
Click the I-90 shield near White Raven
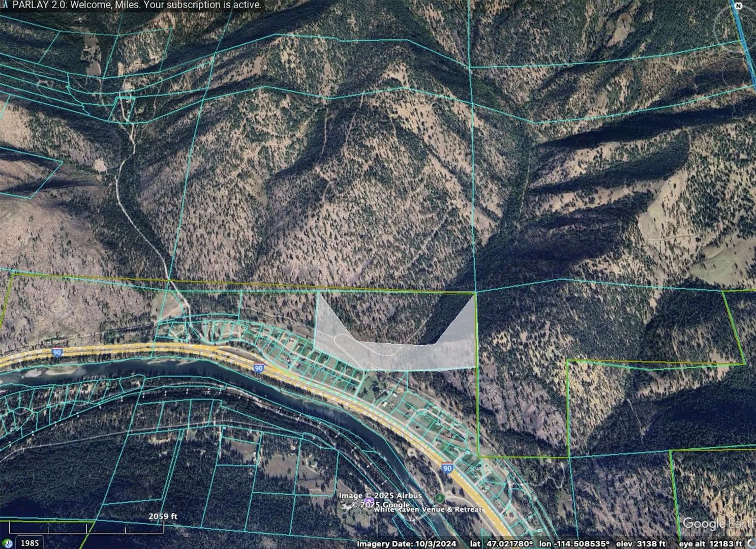pos(447,468)
